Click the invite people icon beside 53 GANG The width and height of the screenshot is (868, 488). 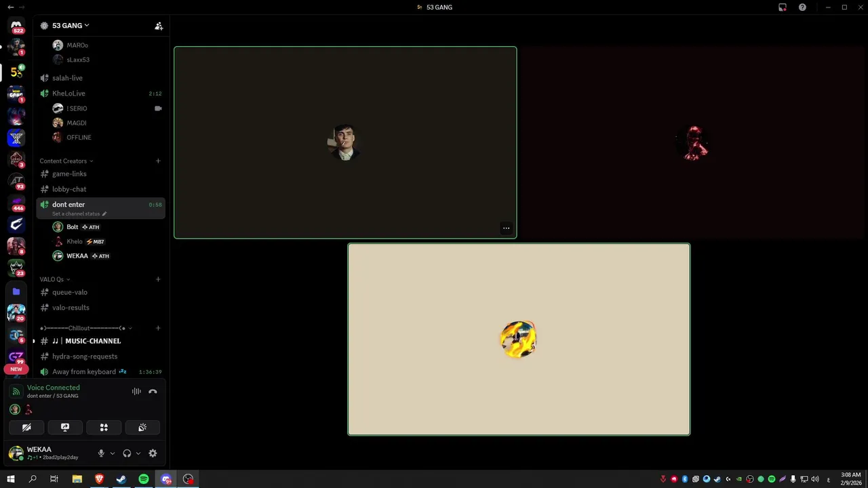[x=159, y=26]
